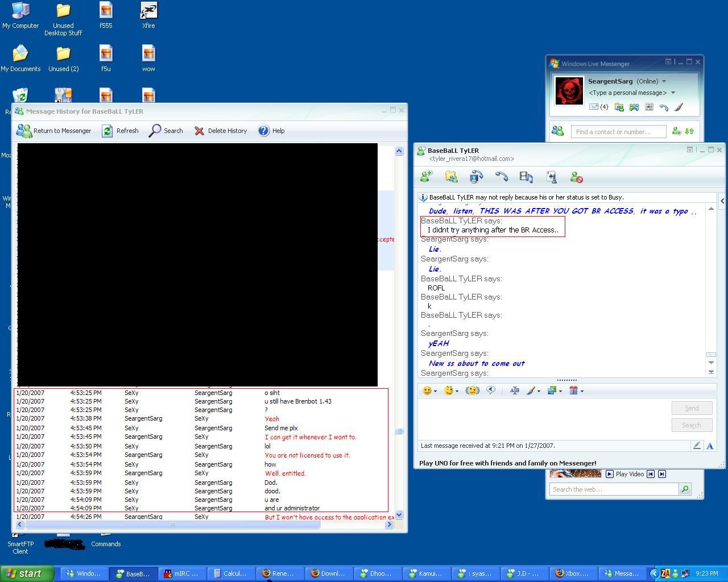Open the SeargentSarg online status dropdown
728x582 pixels.
(664, 81)
